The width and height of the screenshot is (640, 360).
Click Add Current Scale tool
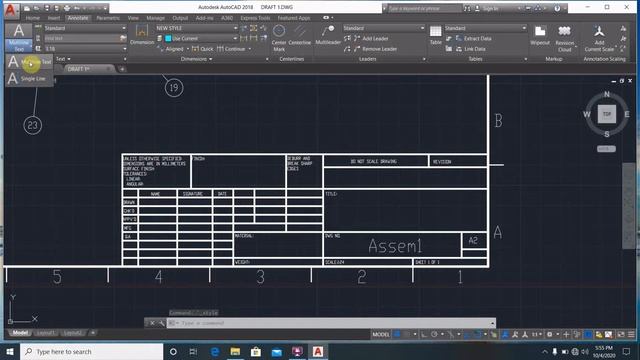(x=599, y=38)
